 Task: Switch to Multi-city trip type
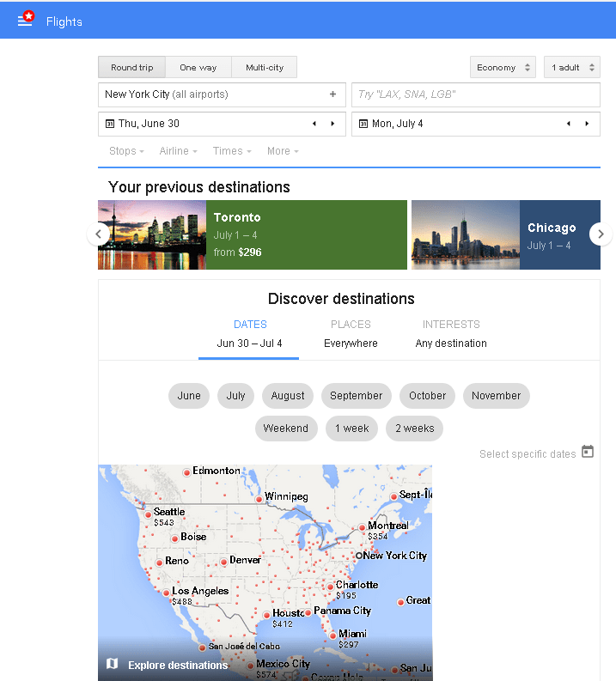coord(264,67)
